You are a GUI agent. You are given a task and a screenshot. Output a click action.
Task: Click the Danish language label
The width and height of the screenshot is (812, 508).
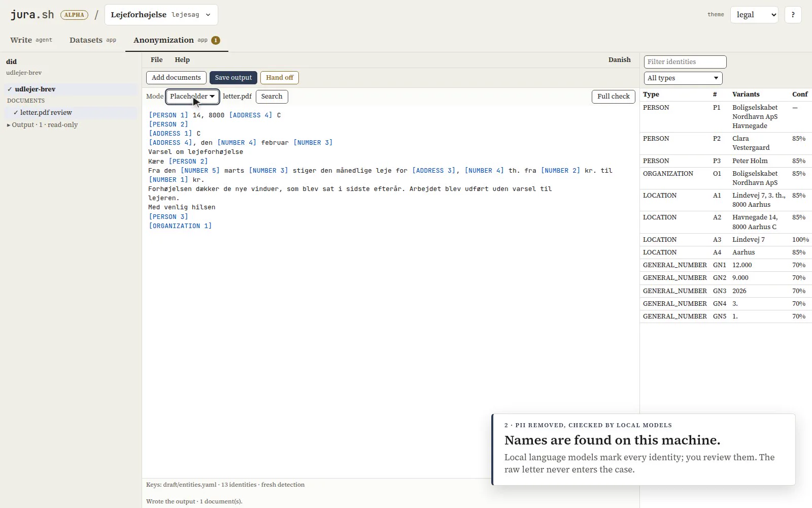[620, 60]
